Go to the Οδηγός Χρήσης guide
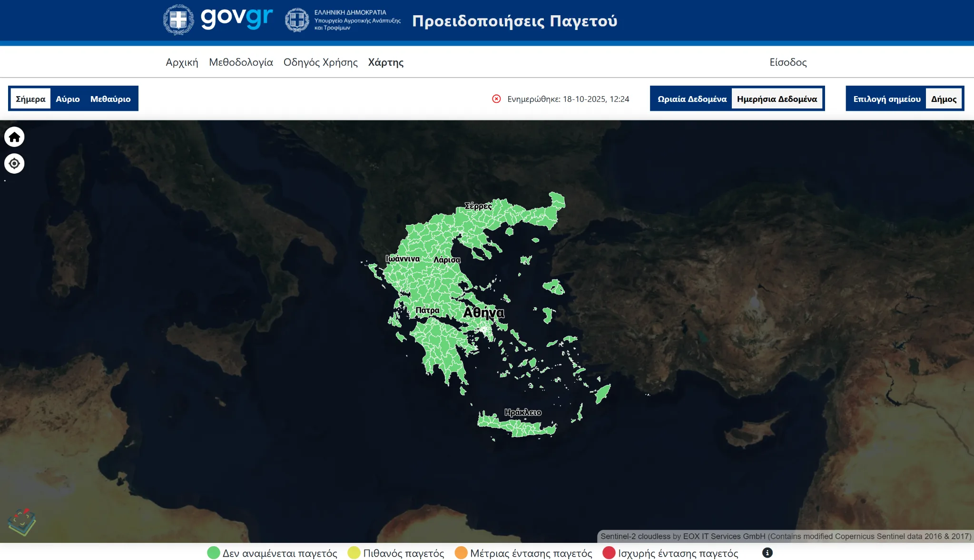Screen dimensions: 974x560 (321, 62)
